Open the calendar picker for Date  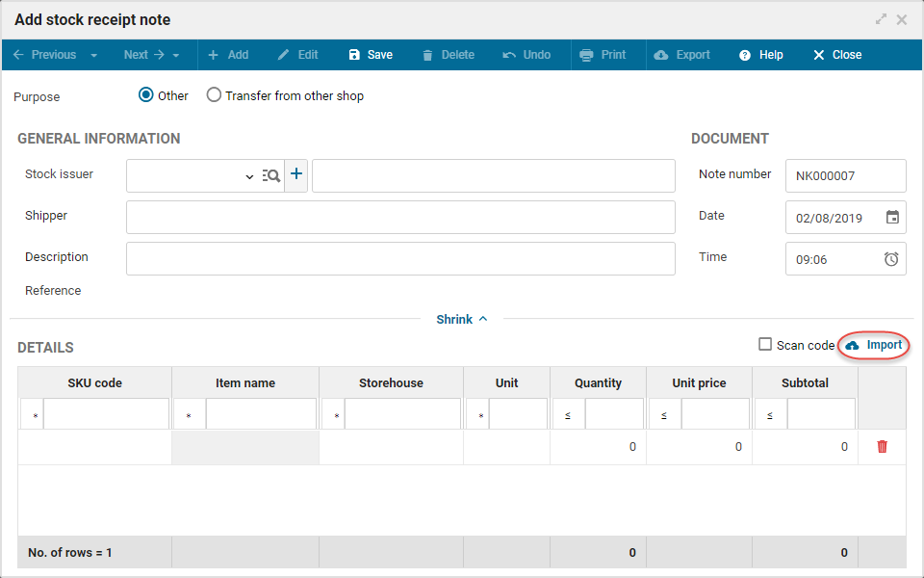pos(892,218)
